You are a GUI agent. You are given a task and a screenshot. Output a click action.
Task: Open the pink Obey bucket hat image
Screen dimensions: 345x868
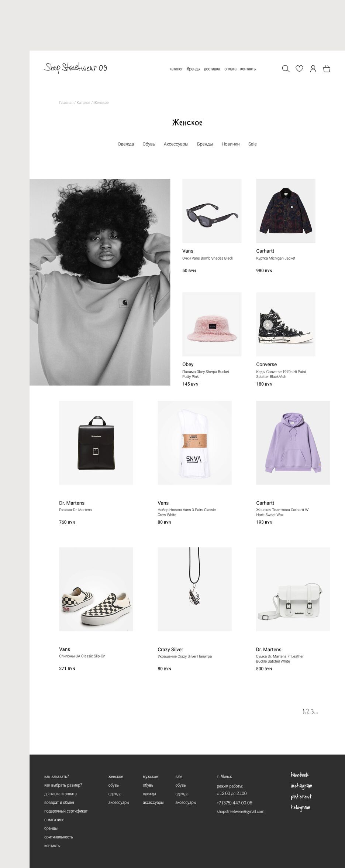coord(212,324)
